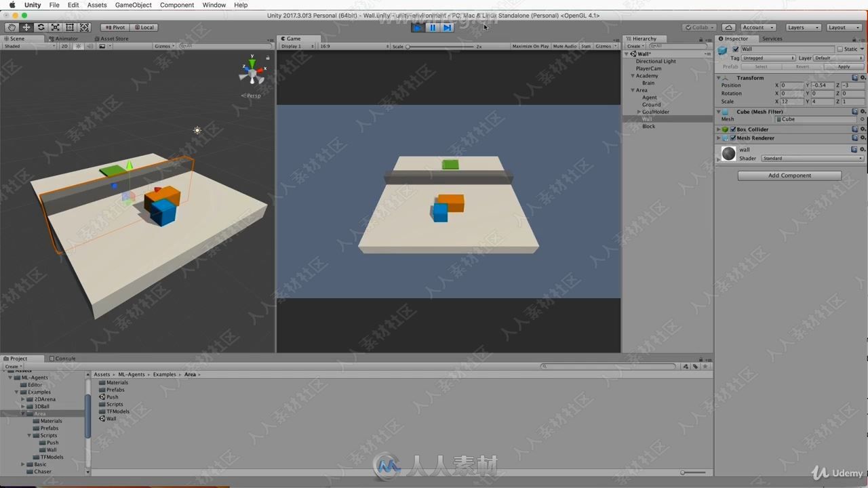868x488 pixels.
Task: Open the Component menu
Action: (177, 5)
